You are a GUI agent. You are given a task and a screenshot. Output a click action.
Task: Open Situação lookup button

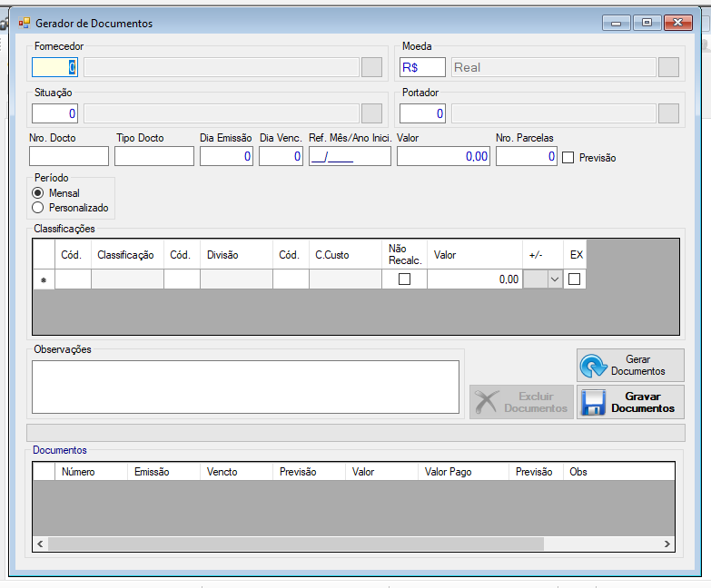(371, 113)
